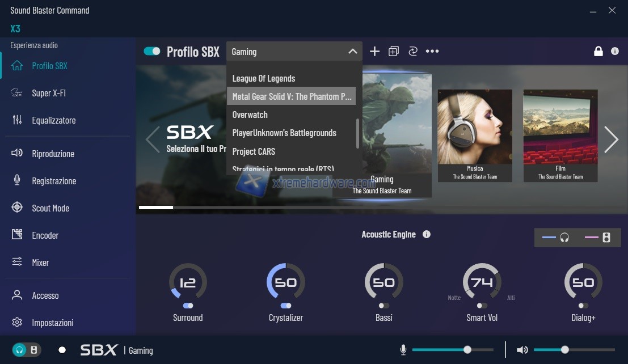Click the Acoustic Engine info icon
The image size is (628, 364).
tap(427, 234)
